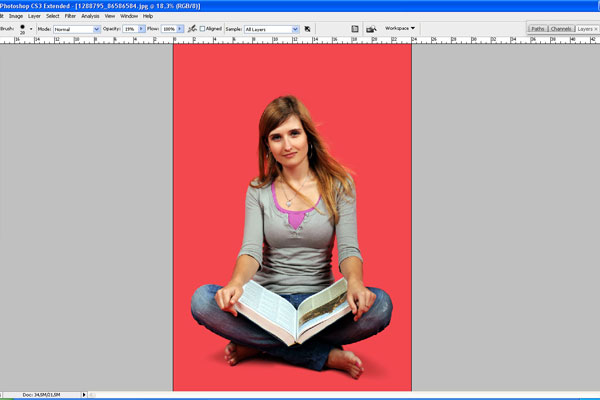This screenshot has height=400, width=600.
Task: Select the Layers panel tab
Action: pos(585,29)
